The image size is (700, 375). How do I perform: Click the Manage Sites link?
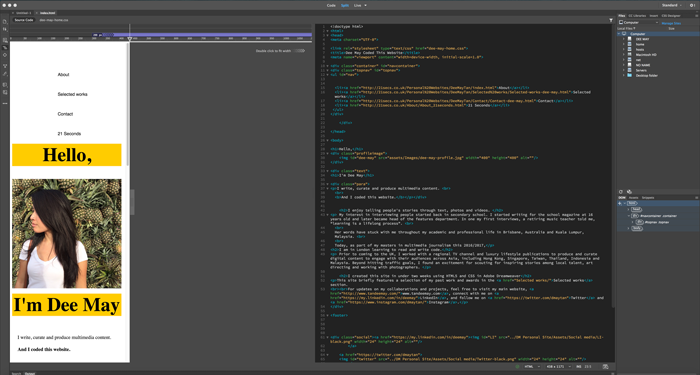[671, 23]
